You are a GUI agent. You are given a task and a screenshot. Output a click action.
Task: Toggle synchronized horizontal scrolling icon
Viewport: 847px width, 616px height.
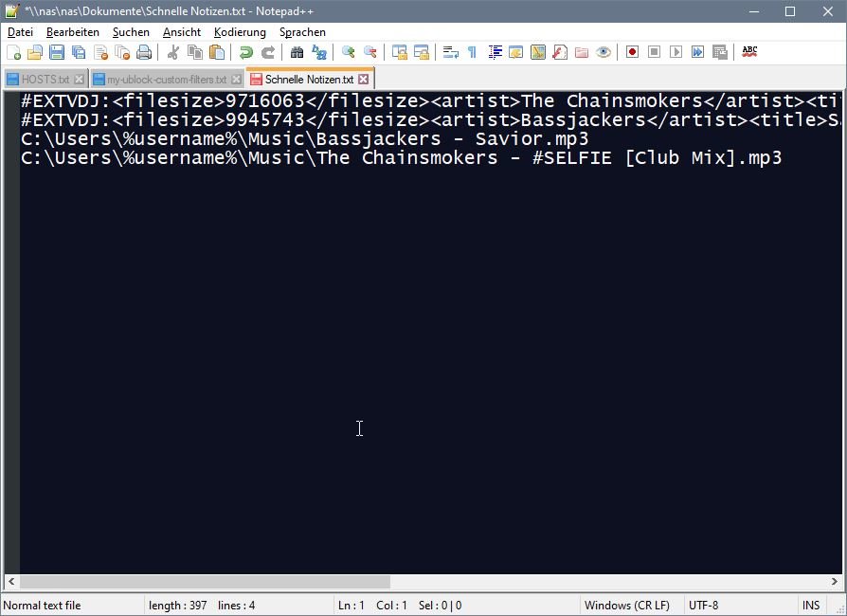tap(422, 52)
